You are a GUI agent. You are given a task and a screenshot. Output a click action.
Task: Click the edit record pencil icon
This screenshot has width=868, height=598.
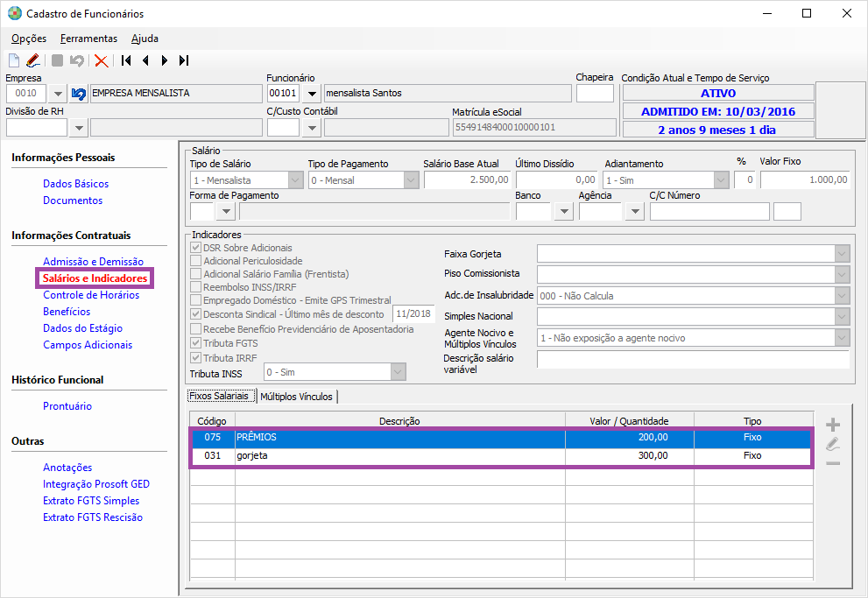[32, 60]
